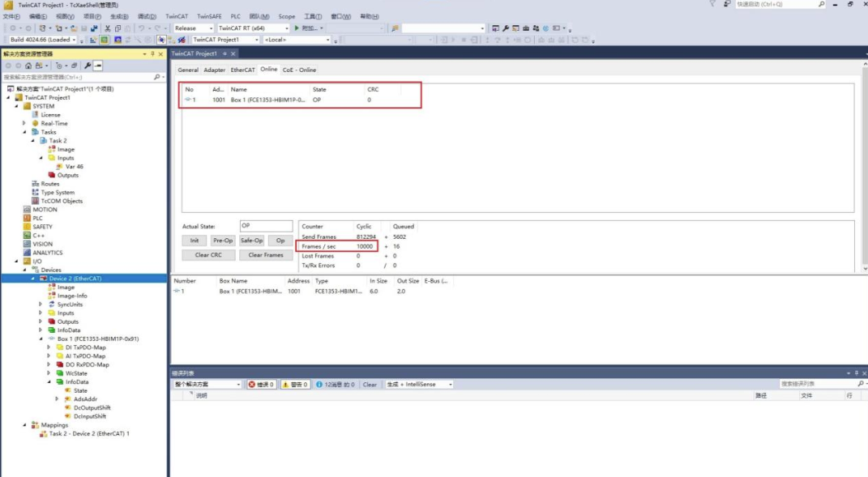Select Var 46 under Inputs
The image size is (868, 477).
tap(75, 167)
